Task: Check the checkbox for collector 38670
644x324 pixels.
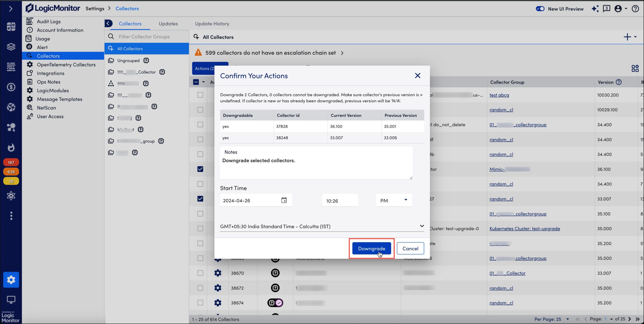Action: pyautogui.click(x=200, y=273)
